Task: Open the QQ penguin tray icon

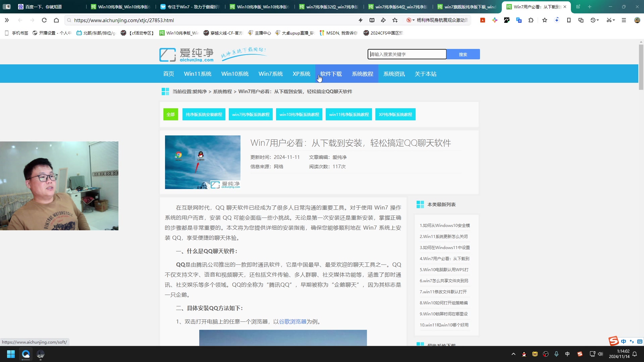Action: 524,354
